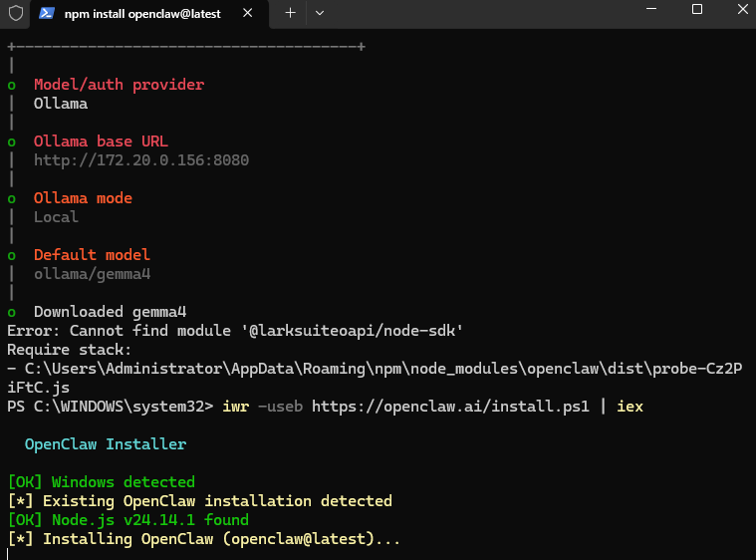Open a new terminal tab with plus
The width and height of the screenshot is (756, 560).
[x=290, y=13]
